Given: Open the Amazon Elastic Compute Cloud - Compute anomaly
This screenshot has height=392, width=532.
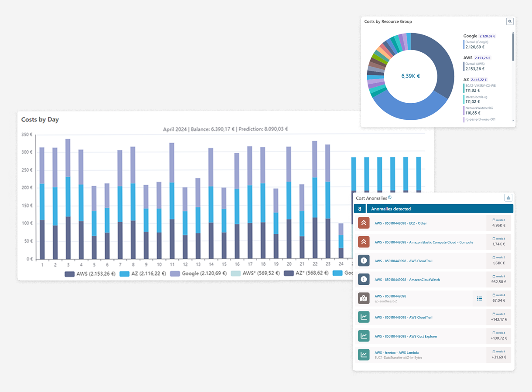Looking at the screenshot, I should (423, 242).
